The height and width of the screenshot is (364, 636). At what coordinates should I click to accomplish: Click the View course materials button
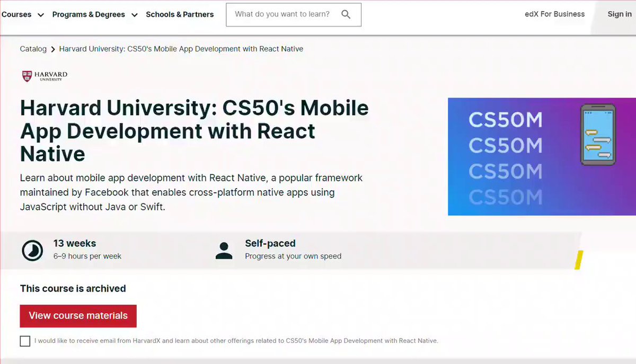78,316
